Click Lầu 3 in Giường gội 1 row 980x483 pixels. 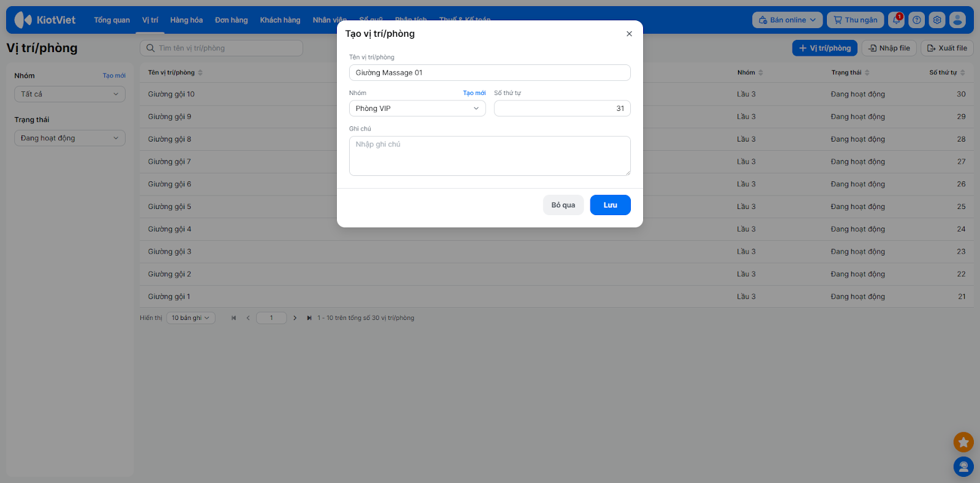pyautogui.click(x=746, y=297)
